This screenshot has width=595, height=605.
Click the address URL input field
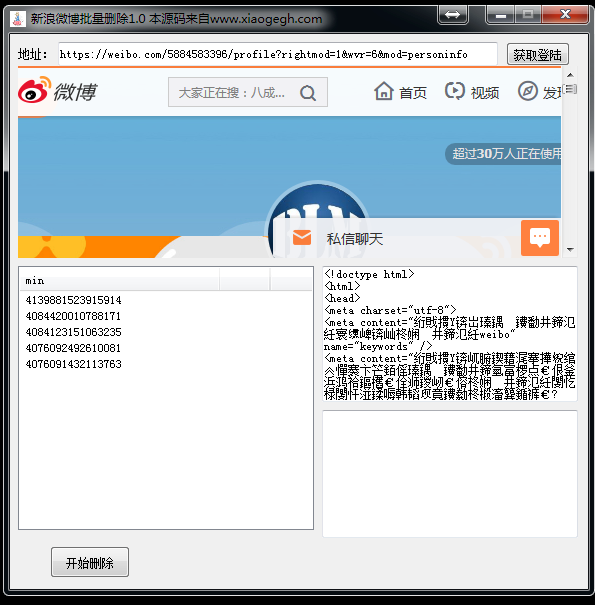[x=277, y=54]
